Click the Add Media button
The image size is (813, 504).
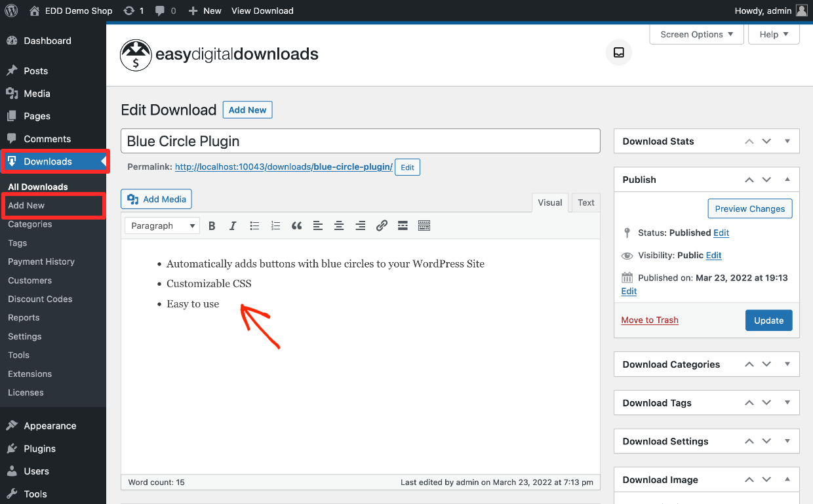(x=157, y=199)
